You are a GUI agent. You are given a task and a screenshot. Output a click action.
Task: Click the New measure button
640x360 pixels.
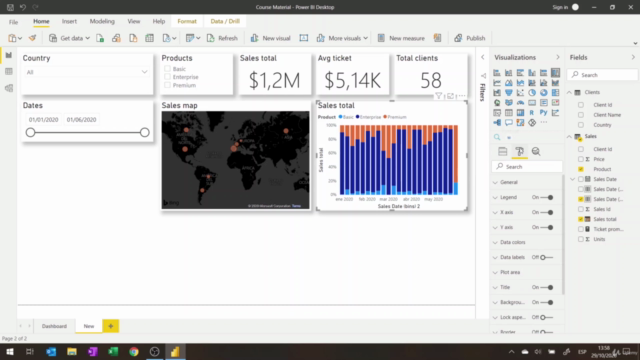(401, 38)
